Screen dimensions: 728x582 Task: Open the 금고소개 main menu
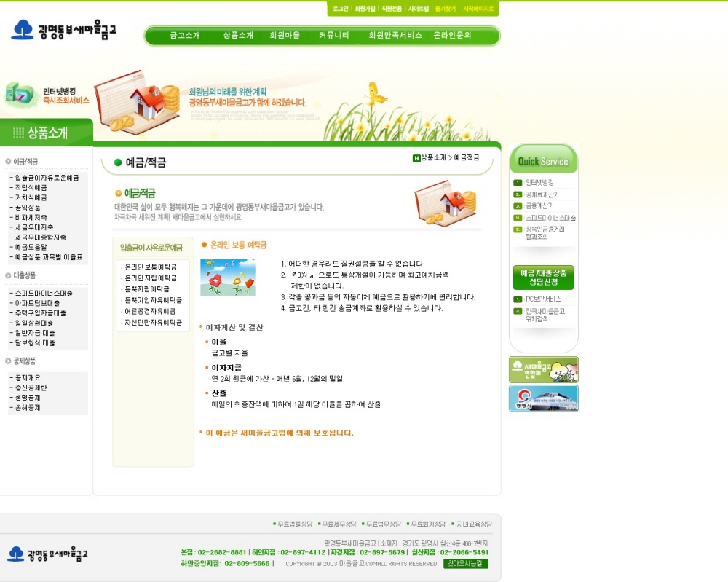[185, 35]
